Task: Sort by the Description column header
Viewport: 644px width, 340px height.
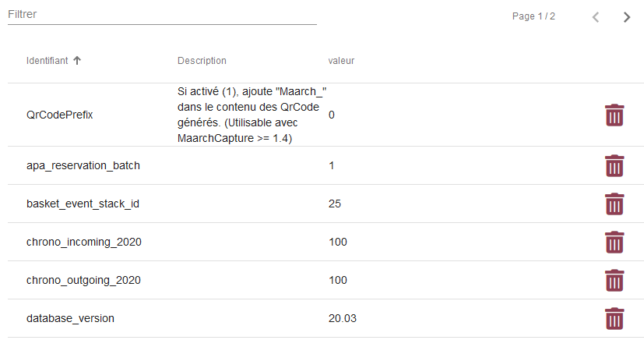Action: pyautogui.click(x=202, y=60)
